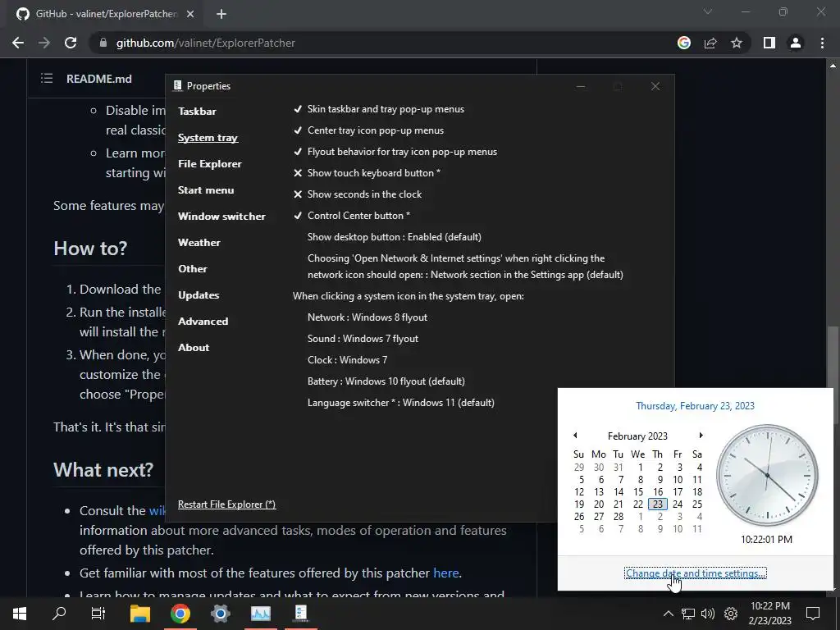Viewport: 840px width, 630px height.
Task: Open volume tray icon
Action: click(708, 614)
